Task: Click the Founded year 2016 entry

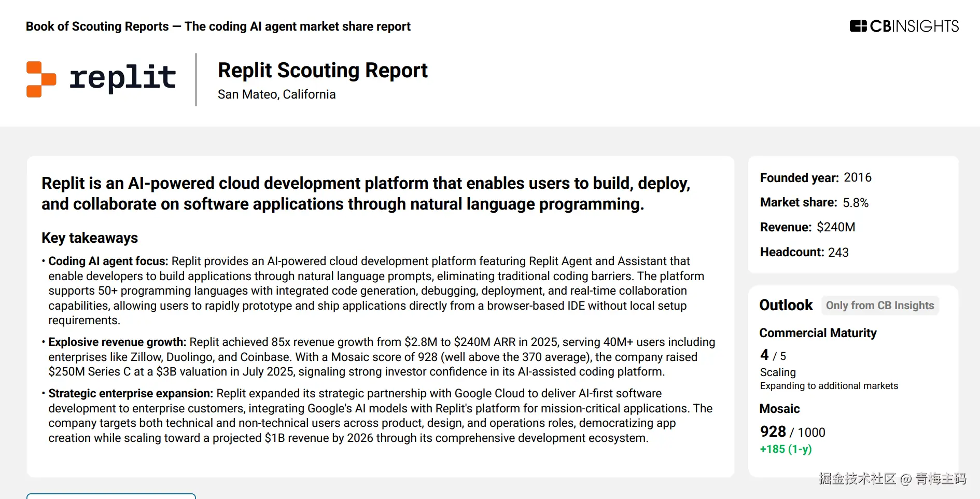Action: 815,178
